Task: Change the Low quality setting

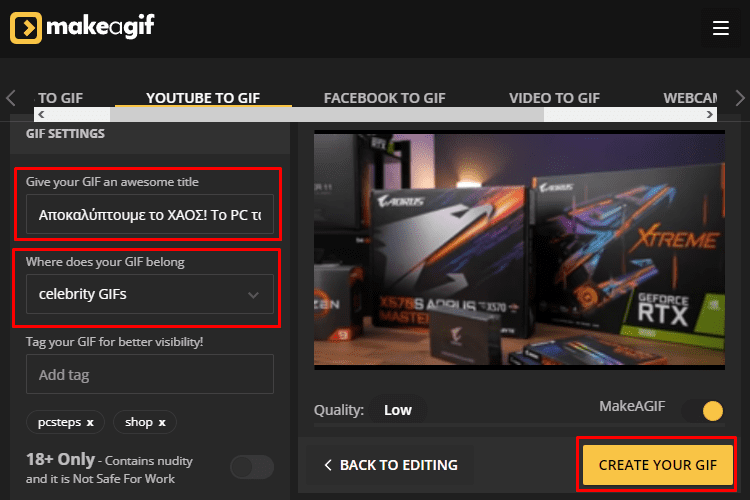Action: point(398,410)
